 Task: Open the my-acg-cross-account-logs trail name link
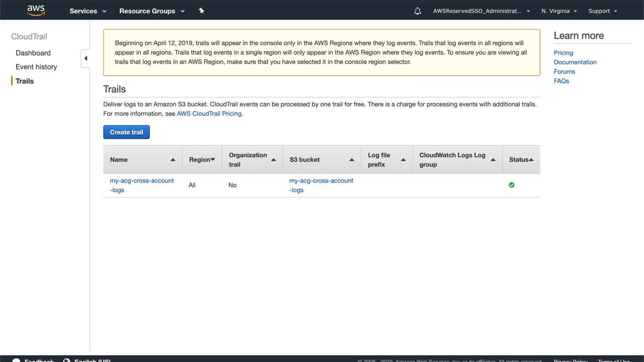tap(142, 185)
